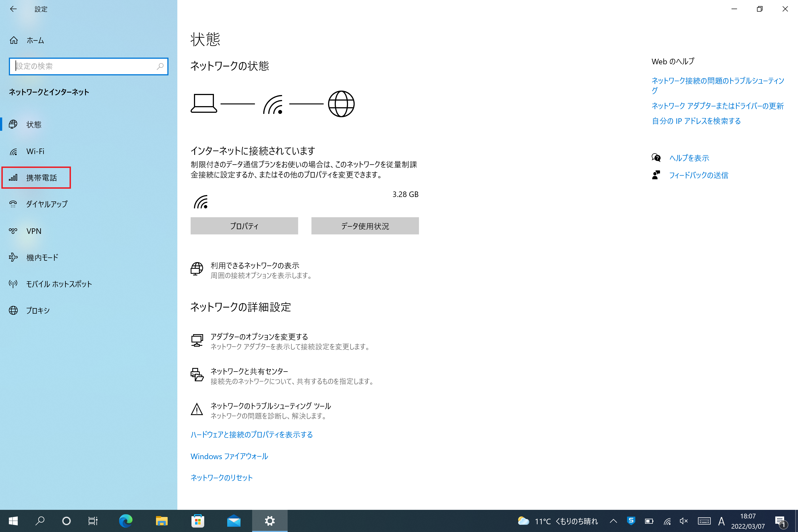Show hidden system tray icons

click(613, 521)
